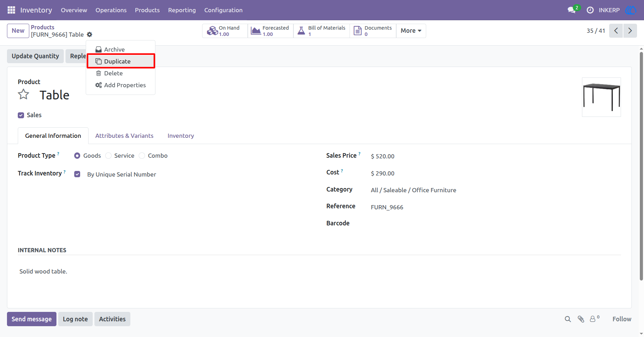
Task: Open the conversations messages icon
Action: click(x=572, y=10)
